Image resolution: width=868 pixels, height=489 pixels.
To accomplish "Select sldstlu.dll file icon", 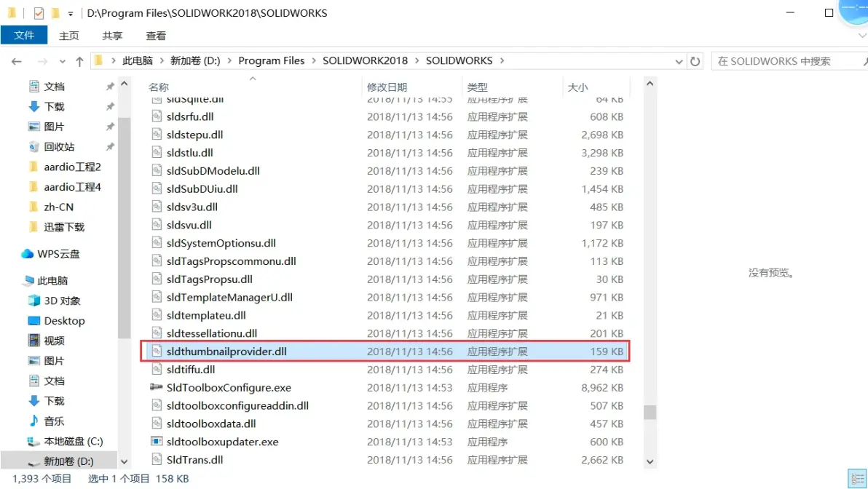I will pyautogui.click(x=157, y=153).
